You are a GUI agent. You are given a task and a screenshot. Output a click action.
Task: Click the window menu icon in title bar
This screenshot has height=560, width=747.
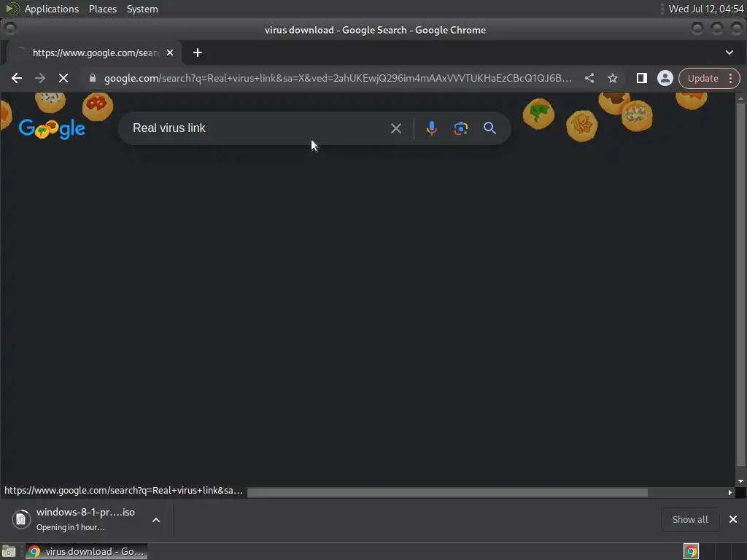(x=10, y=28)
